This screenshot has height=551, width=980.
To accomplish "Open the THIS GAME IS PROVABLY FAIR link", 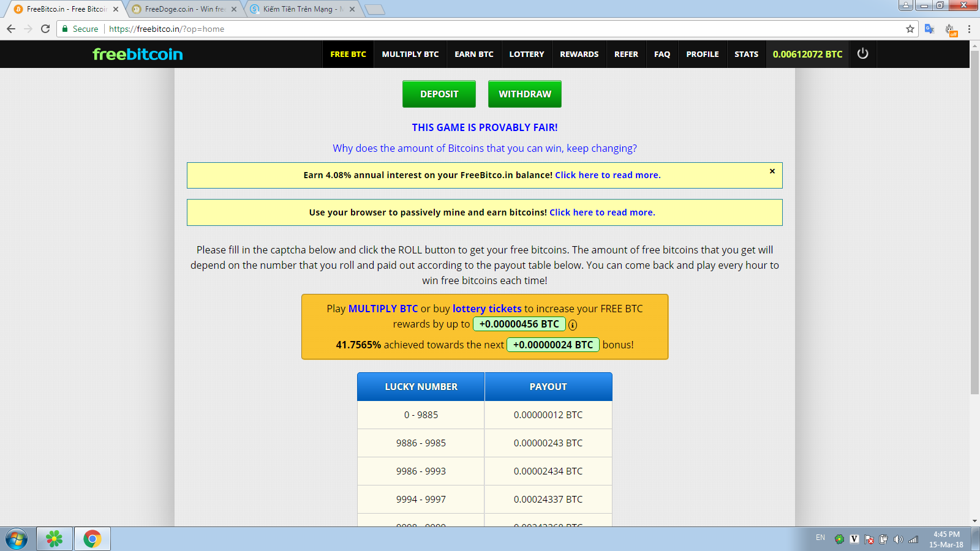I will point(484,127).
